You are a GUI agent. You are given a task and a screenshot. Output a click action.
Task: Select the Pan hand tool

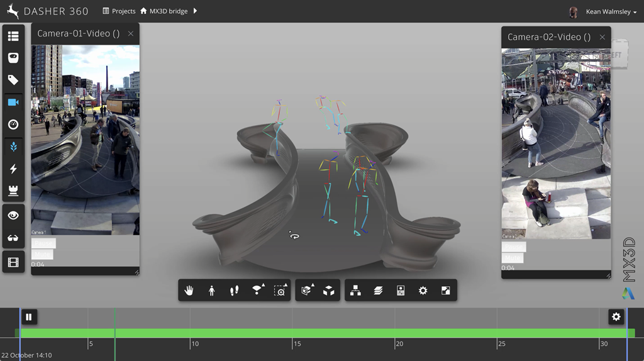click(189, 291)
